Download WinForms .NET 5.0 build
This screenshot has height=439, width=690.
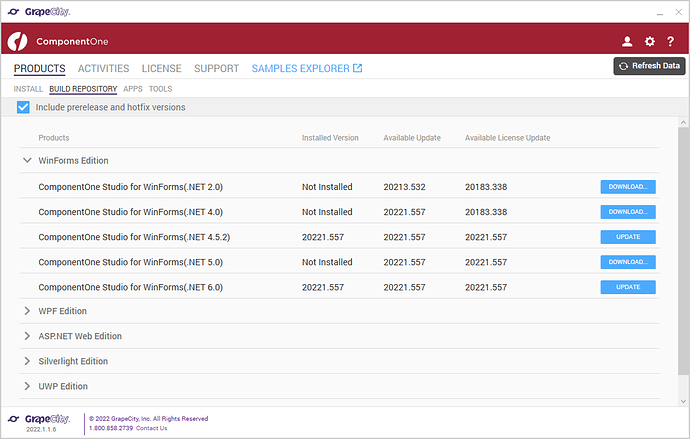[628, 262]
